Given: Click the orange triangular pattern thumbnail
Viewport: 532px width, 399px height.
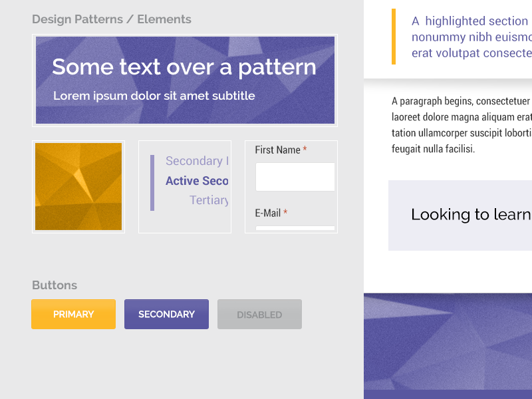Looking at the screenshot, I should tap(78, 186).
